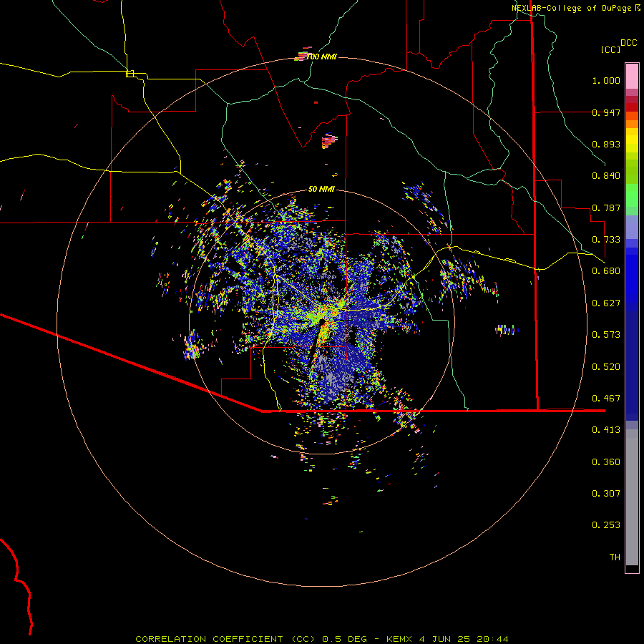Screen dimensions: 644x644
Task: Click the 1.000 color scale value
Action: [606, 80]
